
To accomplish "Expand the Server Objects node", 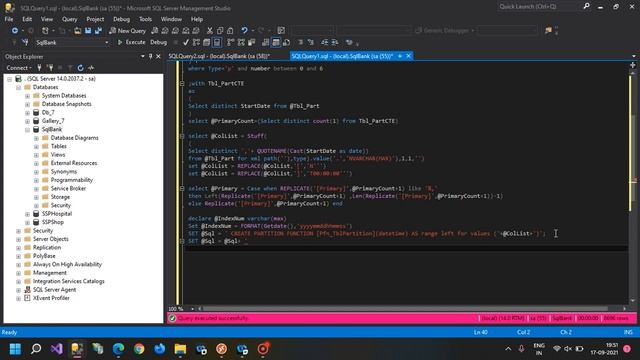I will tap(18, 239).
